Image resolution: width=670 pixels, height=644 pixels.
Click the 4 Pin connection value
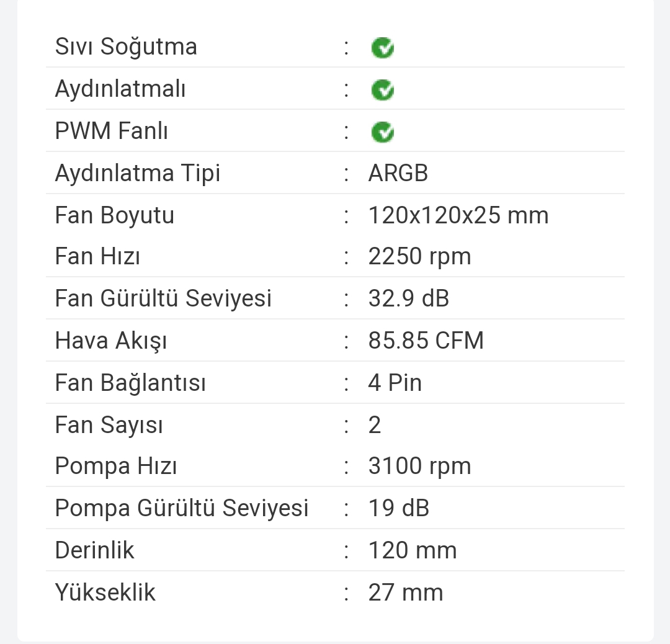coord(395,383)
